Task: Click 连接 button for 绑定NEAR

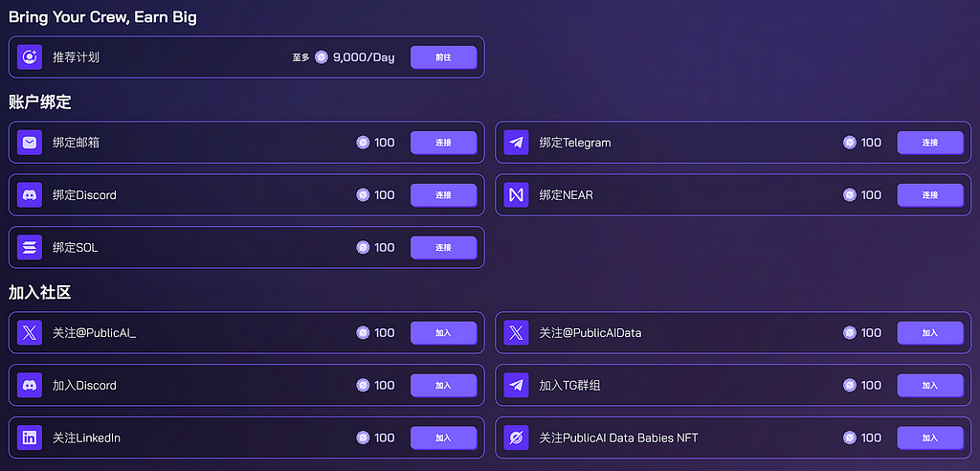Action: tap(930, 195)
